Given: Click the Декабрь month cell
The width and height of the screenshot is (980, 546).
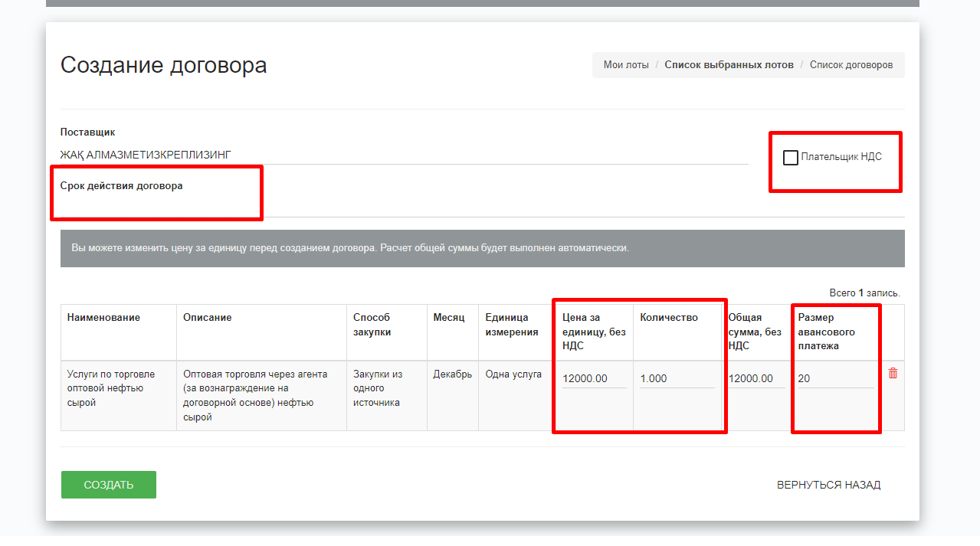Looking at the screenshot, I should 452,374.
